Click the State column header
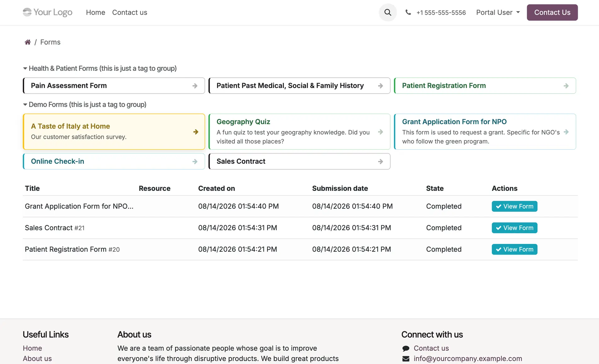 (435, 188)
